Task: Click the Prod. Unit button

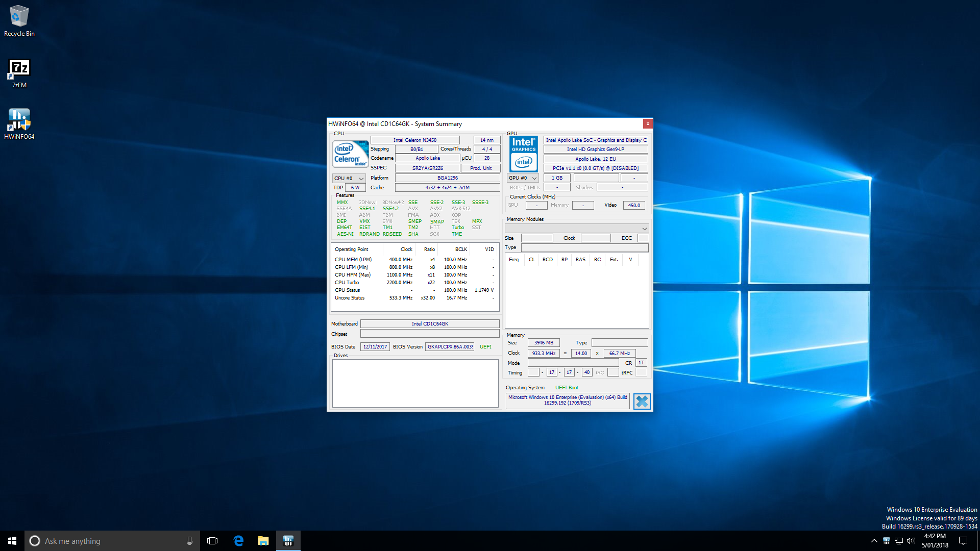Action: [x=480, y=168]
